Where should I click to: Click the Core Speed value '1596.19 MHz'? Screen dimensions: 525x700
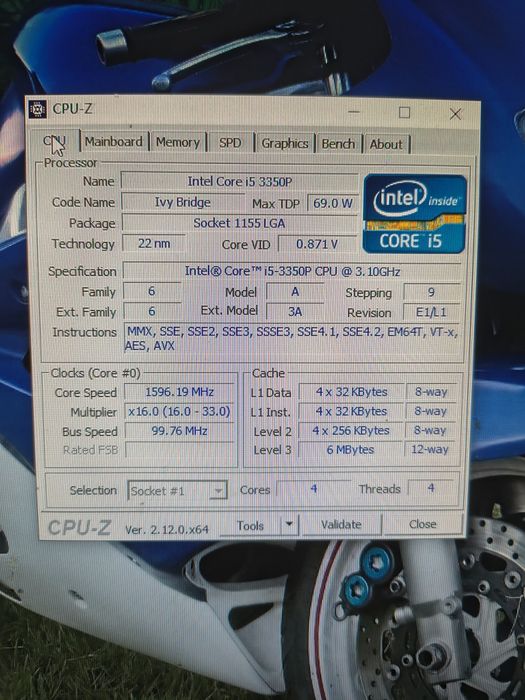tap(179, 392)
